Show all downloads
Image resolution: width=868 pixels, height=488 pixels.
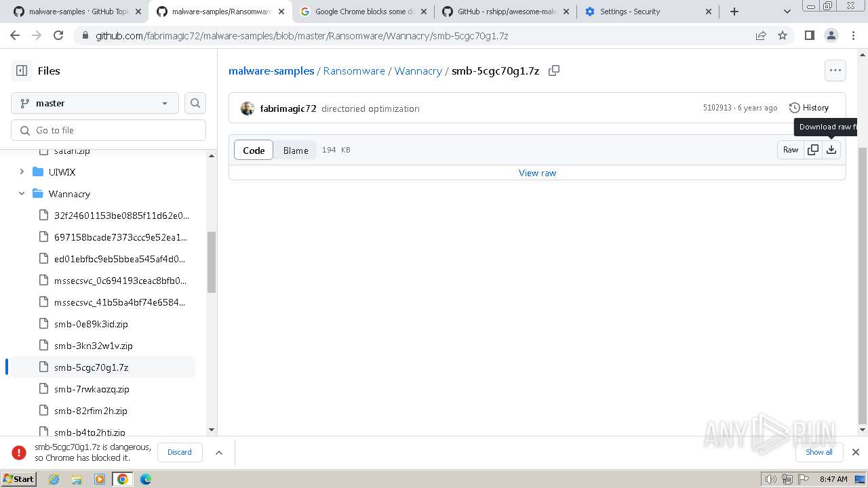click(x=819, y=452)
